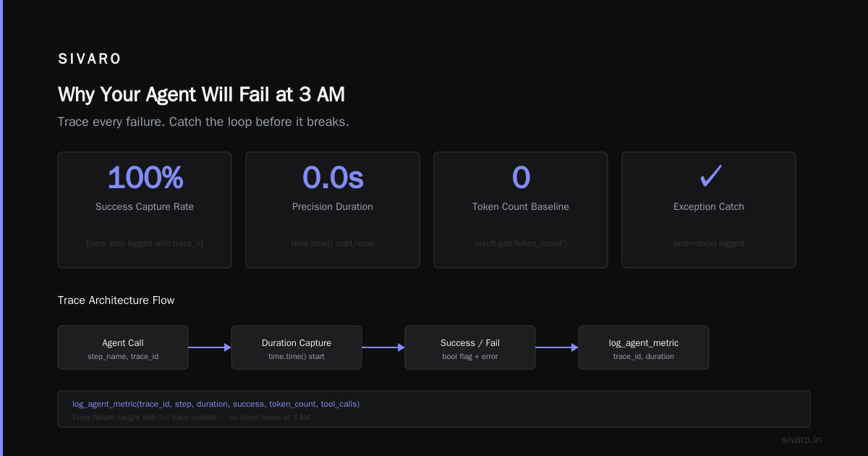Click the 'Token Count Baseline' label
The height and width of the screenshot is (456, 868).
tap(521, 207)
